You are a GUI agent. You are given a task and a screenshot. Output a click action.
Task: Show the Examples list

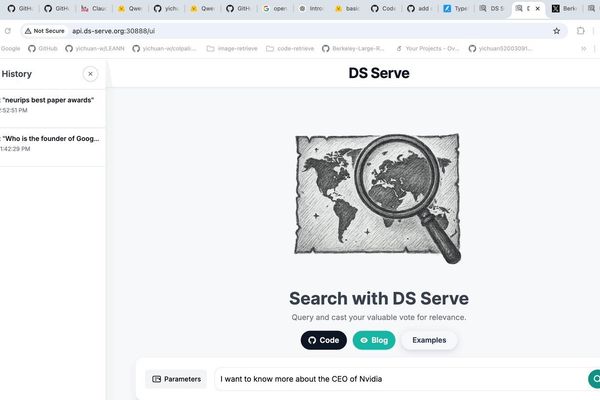tap(429, 340)
